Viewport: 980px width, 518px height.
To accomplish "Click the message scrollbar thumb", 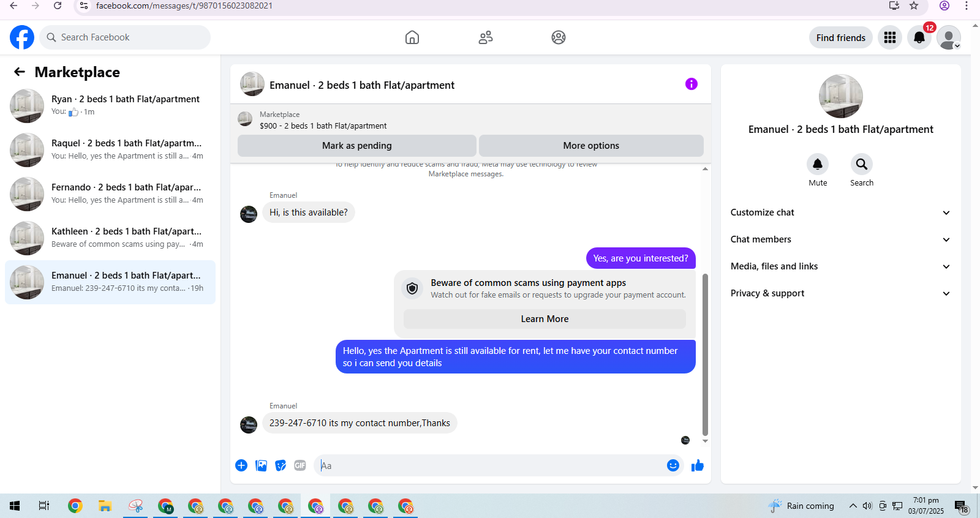I will [x=705, y=355].
